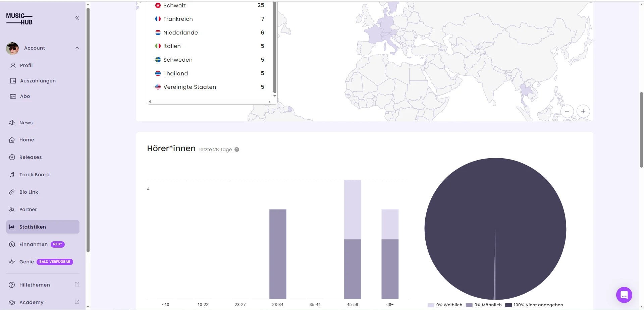Viewport: 644px width, 310px height.
Task: Show Hörer*innen info tooltip icon
Action: tap(237, 149)
